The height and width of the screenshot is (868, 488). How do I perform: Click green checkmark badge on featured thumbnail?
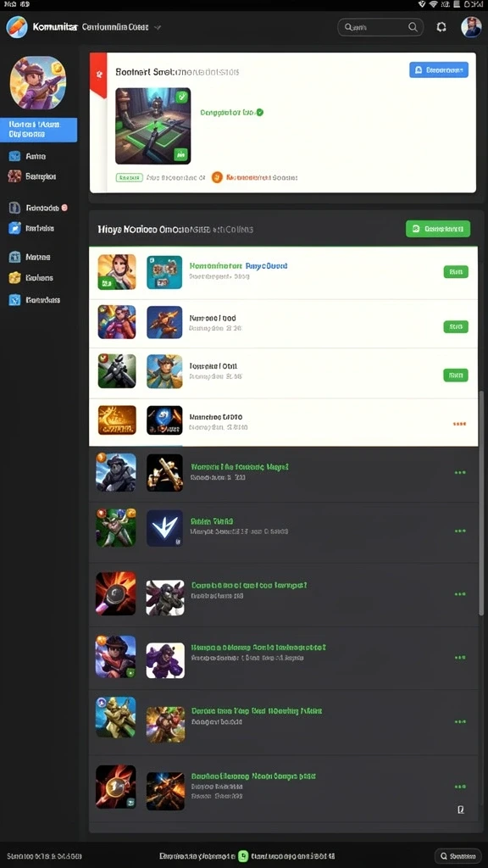pyautogui.click(x=182, y=97)
